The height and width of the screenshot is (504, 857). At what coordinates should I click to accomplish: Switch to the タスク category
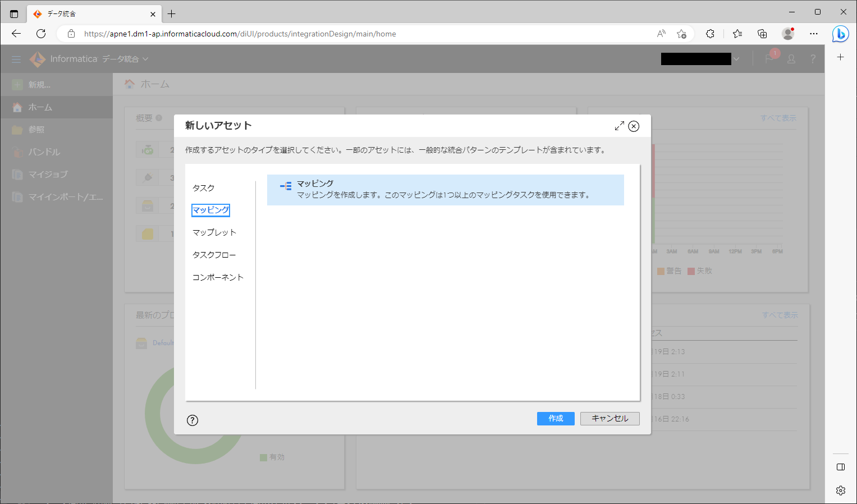(203, 187)
